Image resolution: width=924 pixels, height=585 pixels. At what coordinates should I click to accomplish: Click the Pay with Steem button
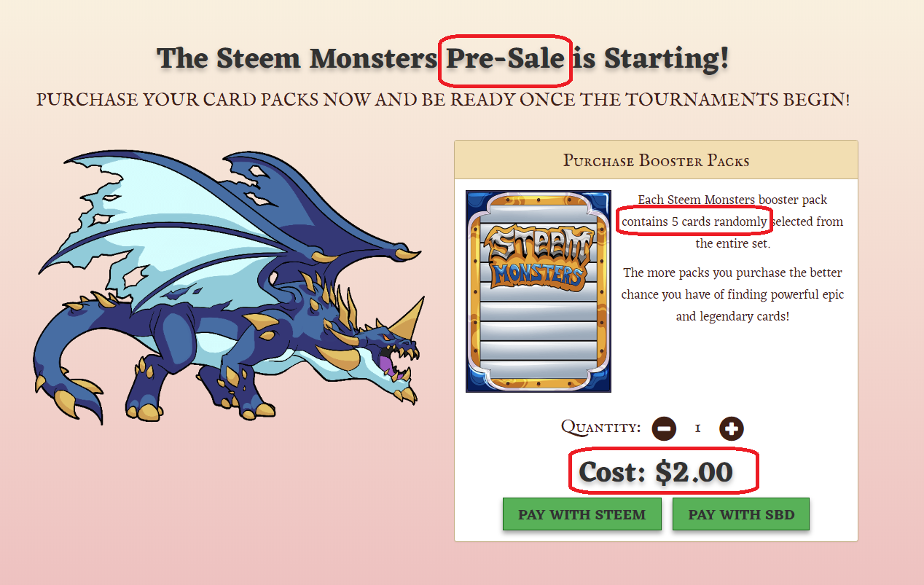click(x=582, y=514)
